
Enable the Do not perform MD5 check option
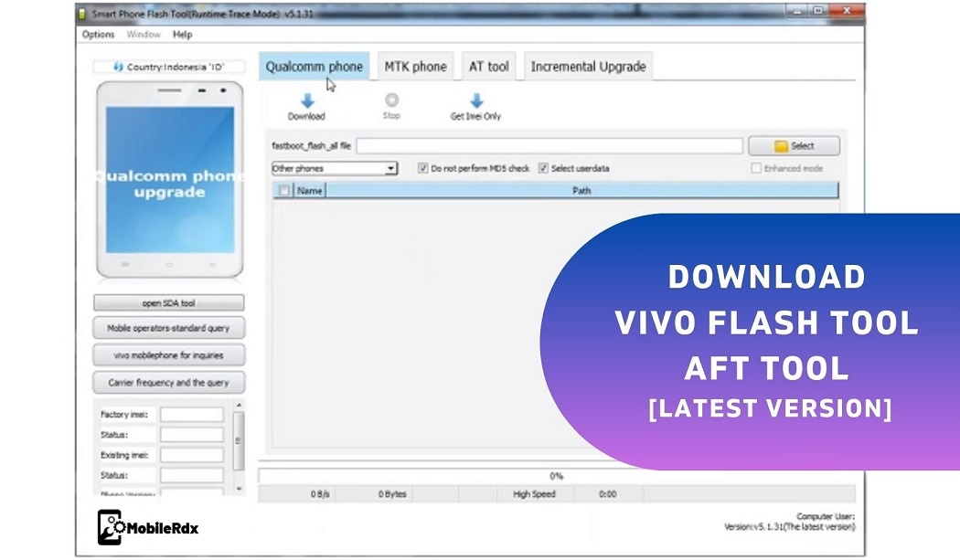point(422,168)
